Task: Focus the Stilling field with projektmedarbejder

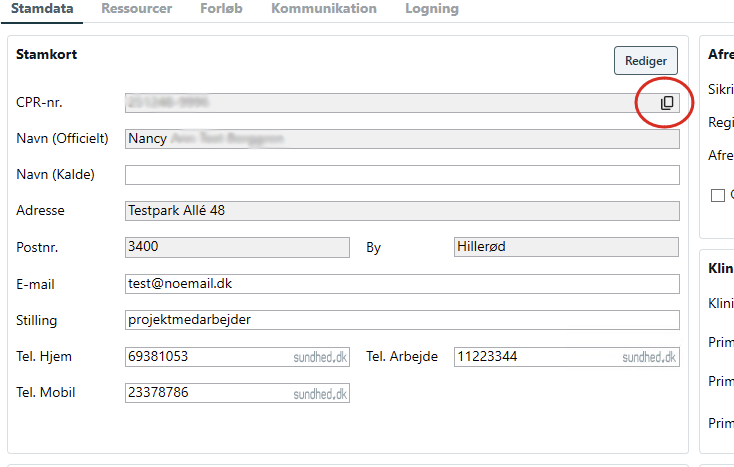Action: click(x=401, y=320)
